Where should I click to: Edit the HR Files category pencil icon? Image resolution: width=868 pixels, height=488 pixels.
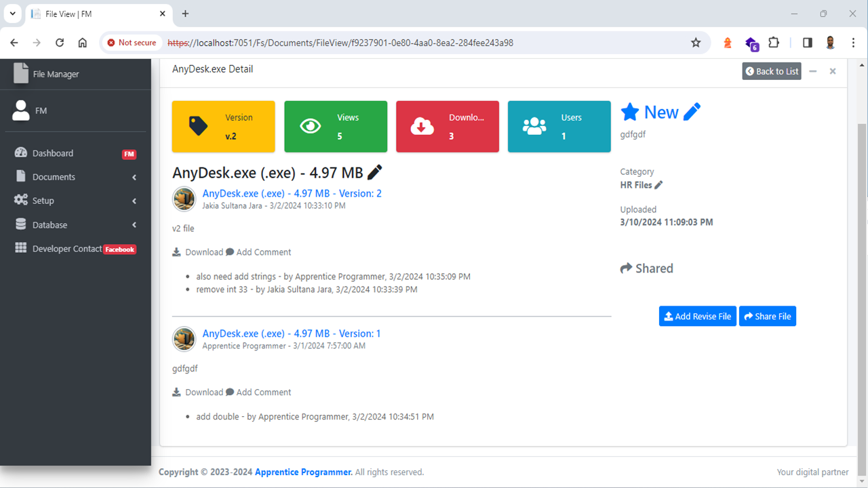click(x=658, y=185)
